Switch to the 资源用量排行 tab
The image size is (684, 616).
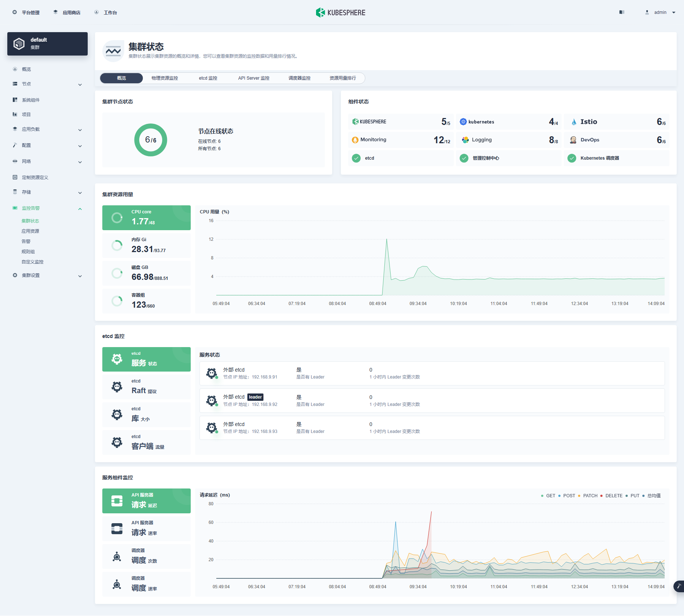coord(343,78)
